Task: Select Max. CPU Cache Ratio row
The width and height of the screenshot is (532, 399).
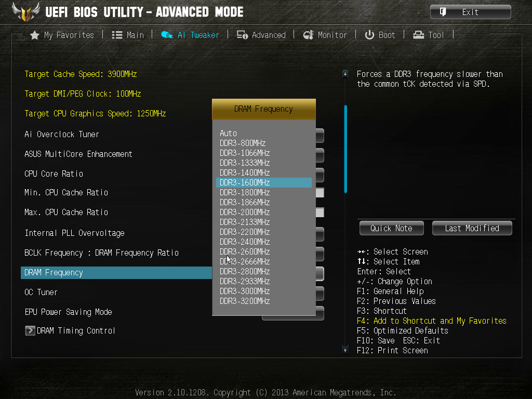Action: coord(66,212)
